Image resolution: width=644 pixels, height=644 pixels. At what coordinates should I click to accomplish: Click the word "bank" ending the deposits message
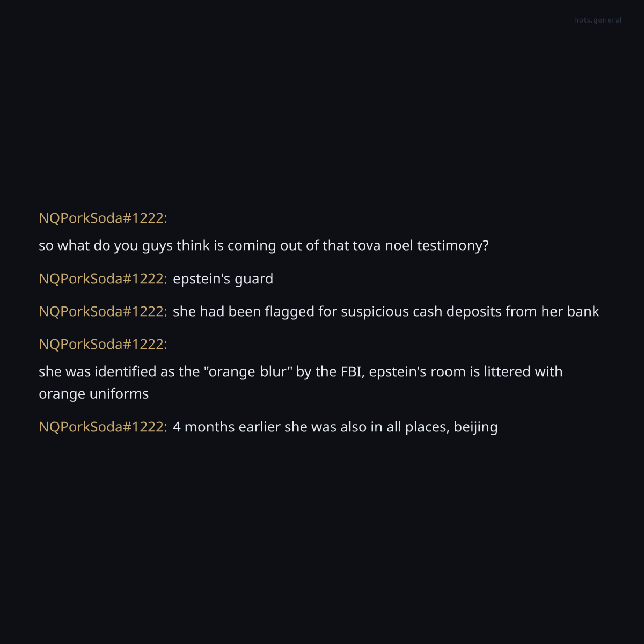pos(583,311)
